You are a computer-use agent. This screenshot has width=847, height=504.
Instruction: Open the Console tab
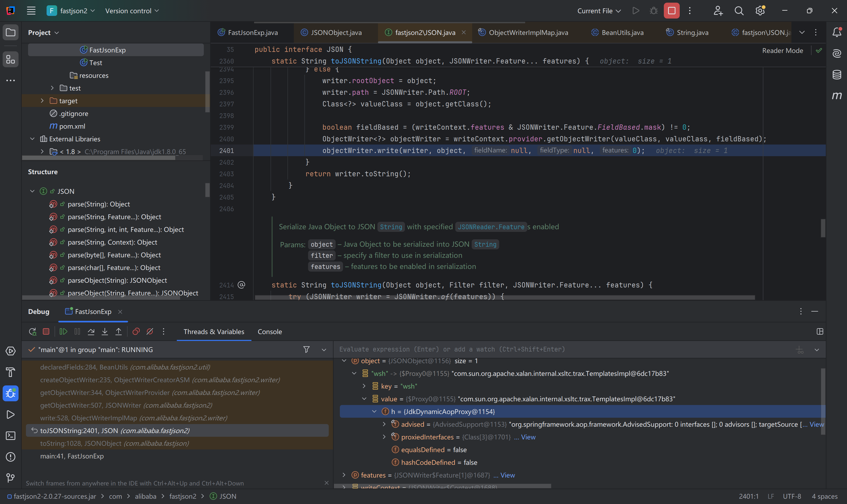pos(270,332)
